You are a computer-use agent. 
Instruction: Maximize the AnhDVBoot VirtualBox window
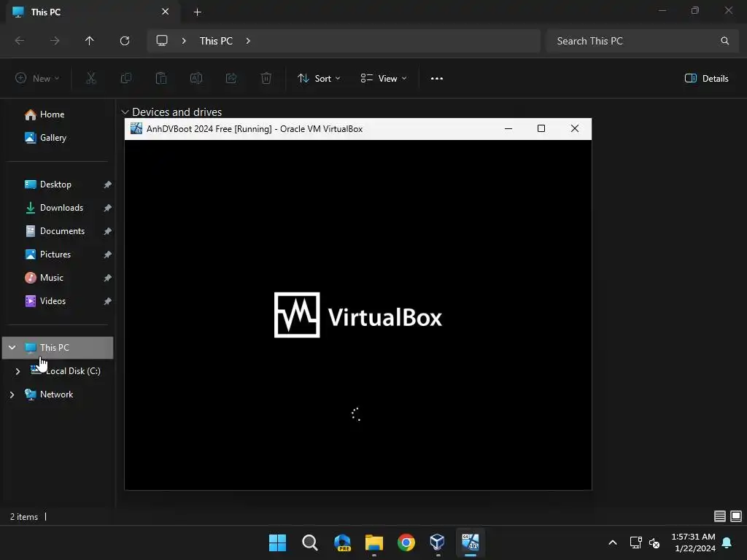541,128
